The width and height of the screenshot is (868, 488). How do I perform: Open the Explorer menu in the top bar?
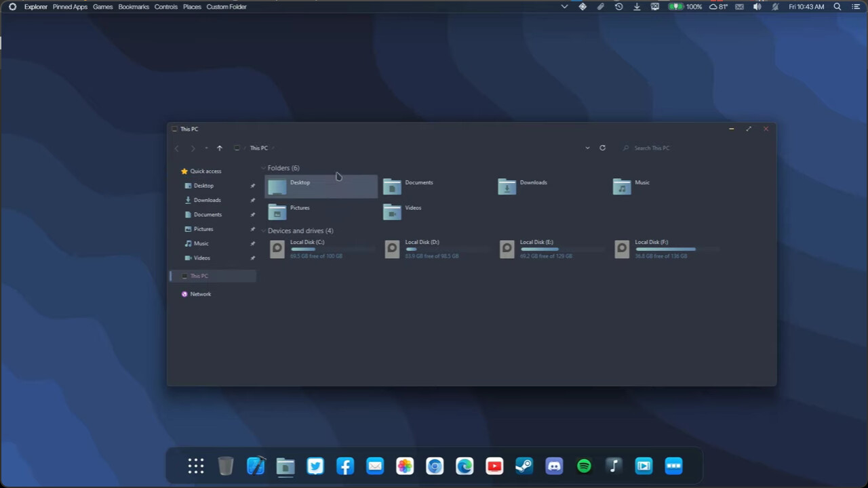point(36,7)
